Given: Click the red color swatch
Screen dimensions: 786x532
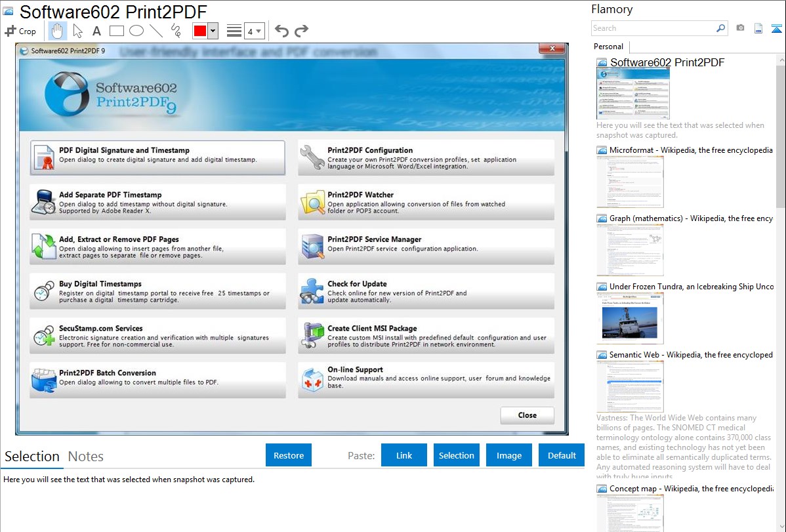Looking at the screenshot, I should coord(200,31).
